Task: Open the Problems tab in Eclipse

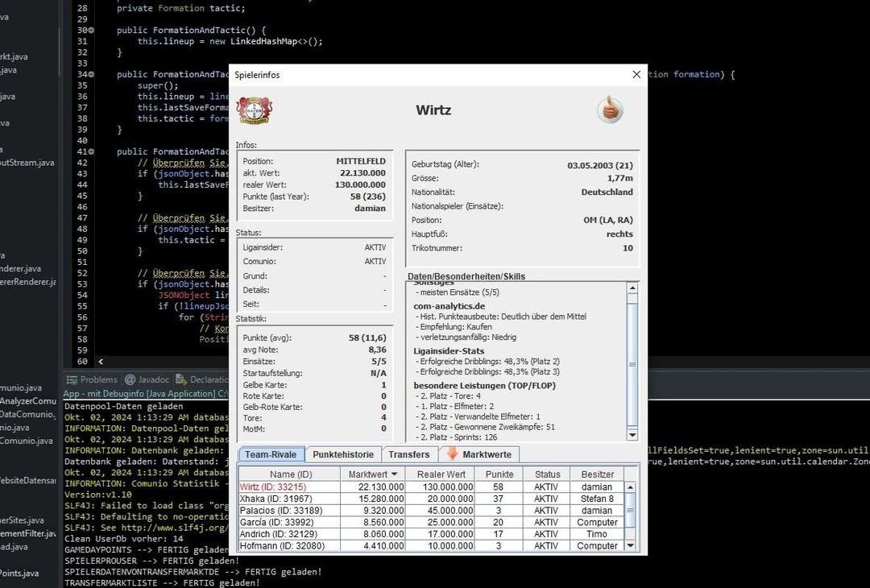Action: (93, 379)
